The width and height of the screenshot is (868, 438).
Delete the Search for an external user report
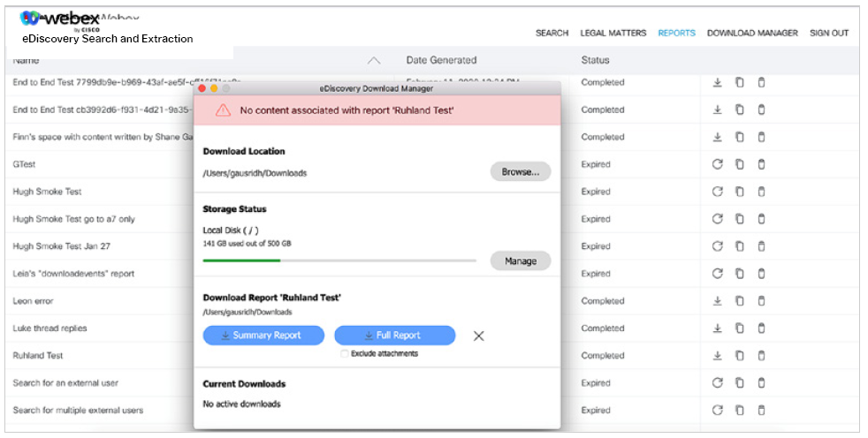coord(761,383)
